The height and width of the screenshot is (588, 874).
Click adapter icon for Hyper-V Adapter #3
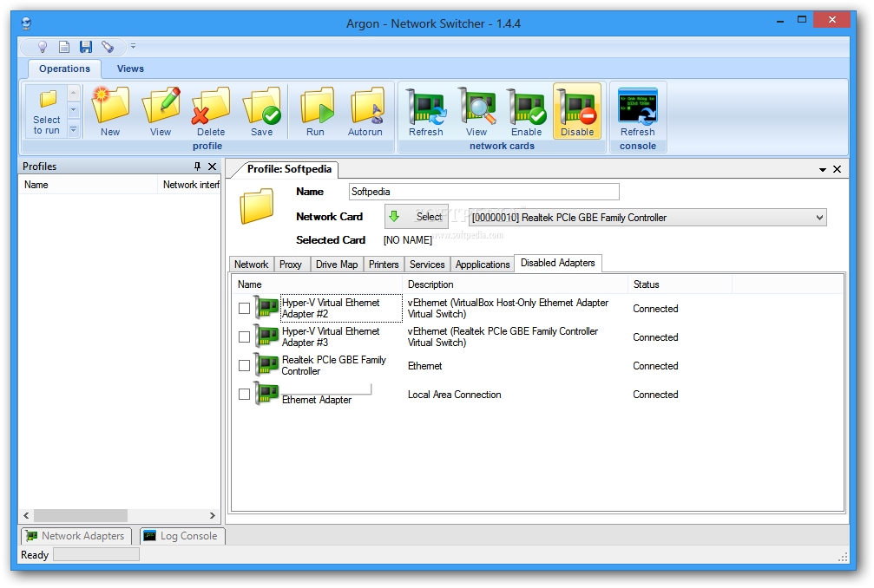tap(266, 336)
